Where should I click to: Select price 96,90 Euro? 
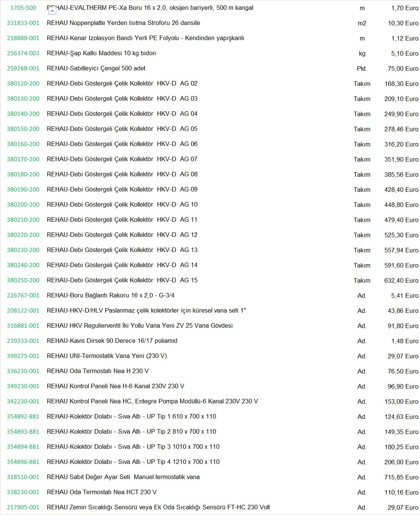tap(403, 386)
